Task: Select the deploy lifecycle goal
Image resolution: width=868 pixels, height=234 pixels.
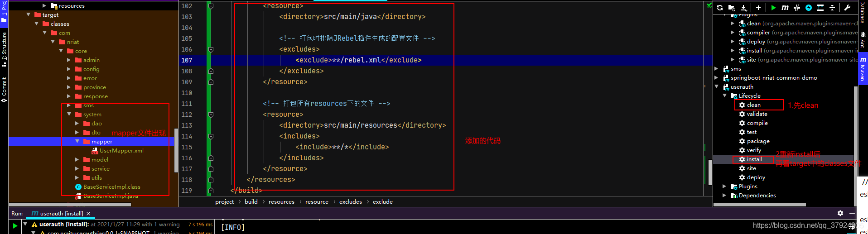Action: pyautogui.click(x=756, y=177)
